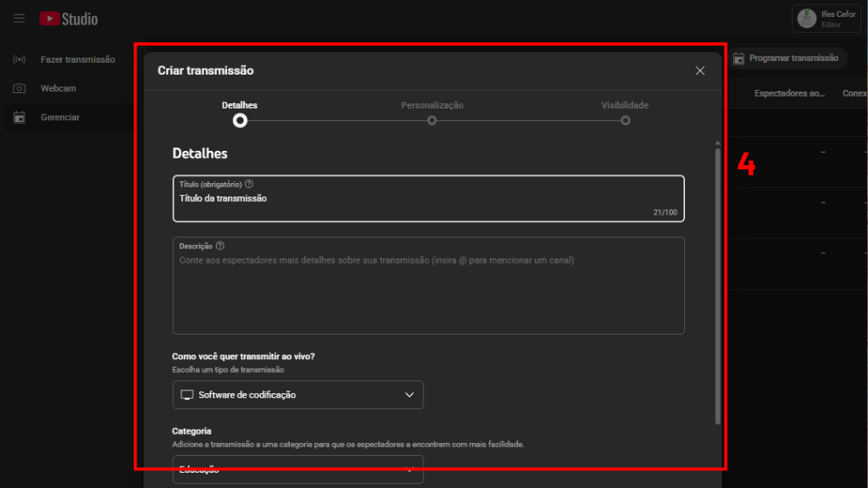Click the Webcam camera icon
Image resolution: width=868 pixels, height=488 pixels.
tap(19, 89)
